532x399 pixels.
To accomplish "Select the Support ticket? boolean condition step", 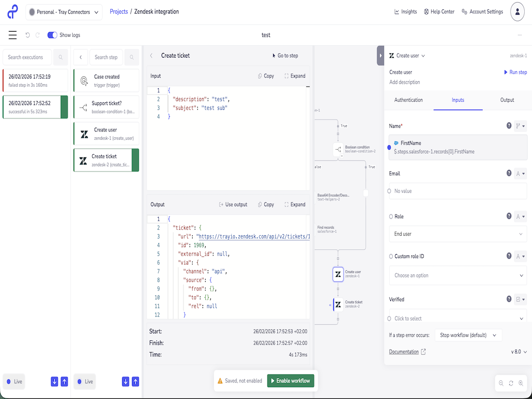I will pyautogui.click(x=106, y=107).
